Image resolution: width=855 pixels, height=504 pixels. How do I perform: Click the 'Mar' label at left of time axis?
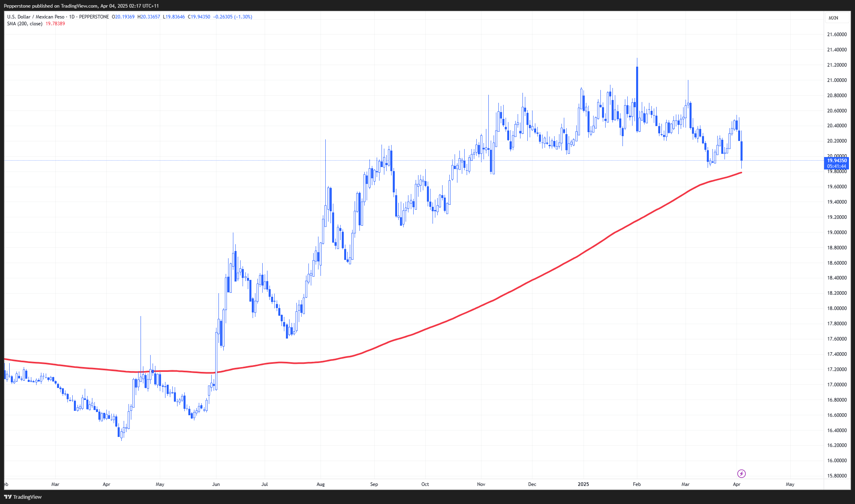pyautogui.click(x=55, y=484)
